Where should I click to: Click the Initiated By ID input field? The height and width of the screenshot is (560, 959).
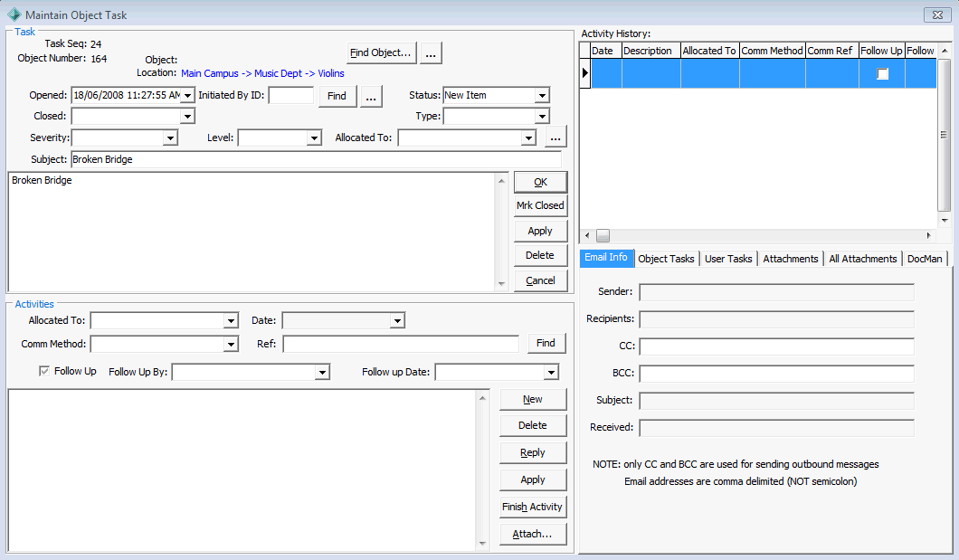point(291,96)
